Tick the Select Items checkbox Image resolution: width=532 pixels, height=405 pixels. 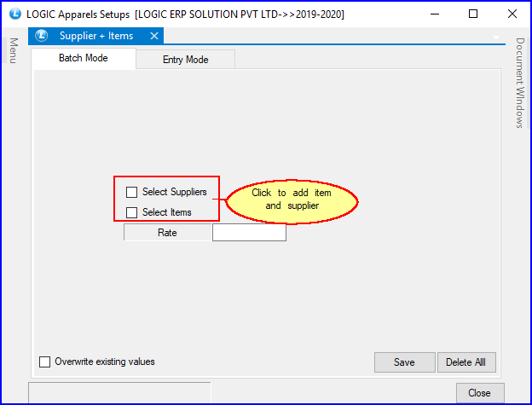tap(131, 212)
